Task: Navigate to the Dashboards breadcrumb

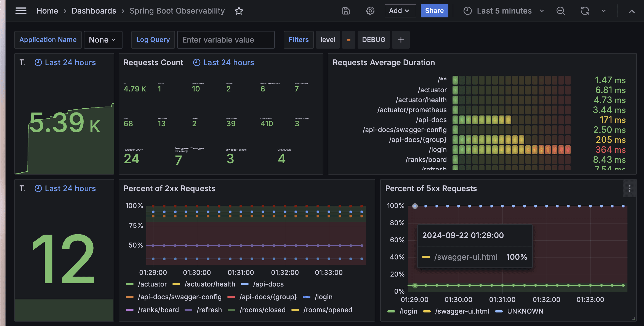Action: pyautogui.click(x=94, y=11)
